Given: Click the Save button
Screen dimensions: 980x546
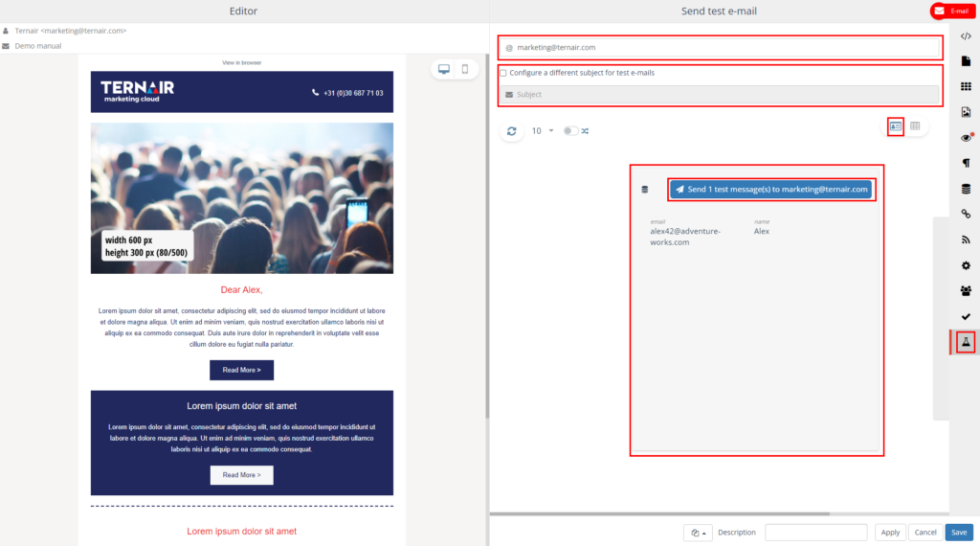Looking at the screenshot, I should coord(959,533).
